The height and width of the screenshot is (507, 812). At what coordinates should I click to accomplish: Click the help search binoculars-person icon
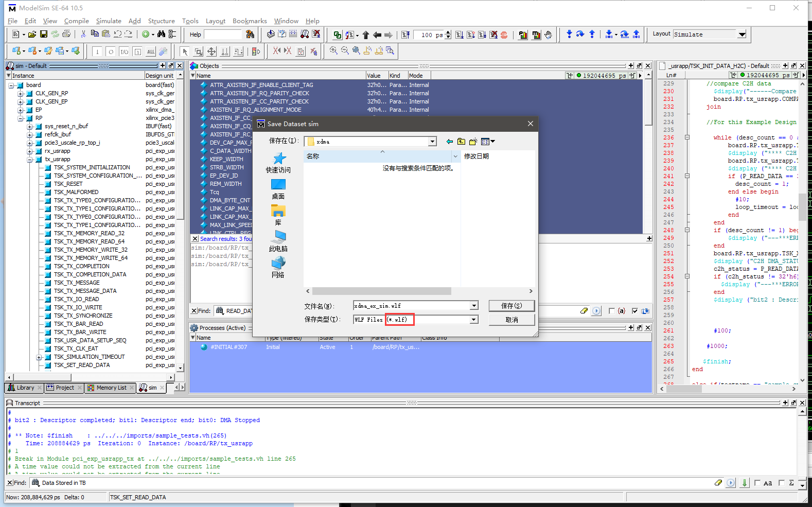point(250,34)
